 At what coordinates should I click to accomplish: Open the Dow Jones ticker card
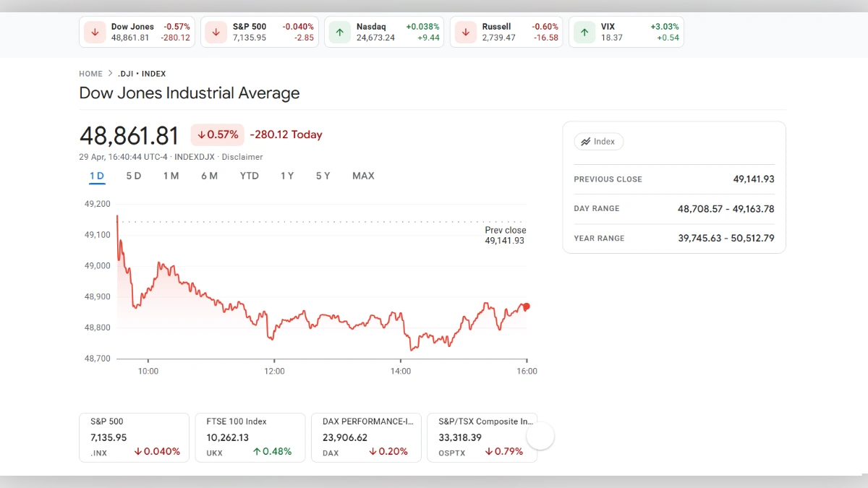point(137,32)
